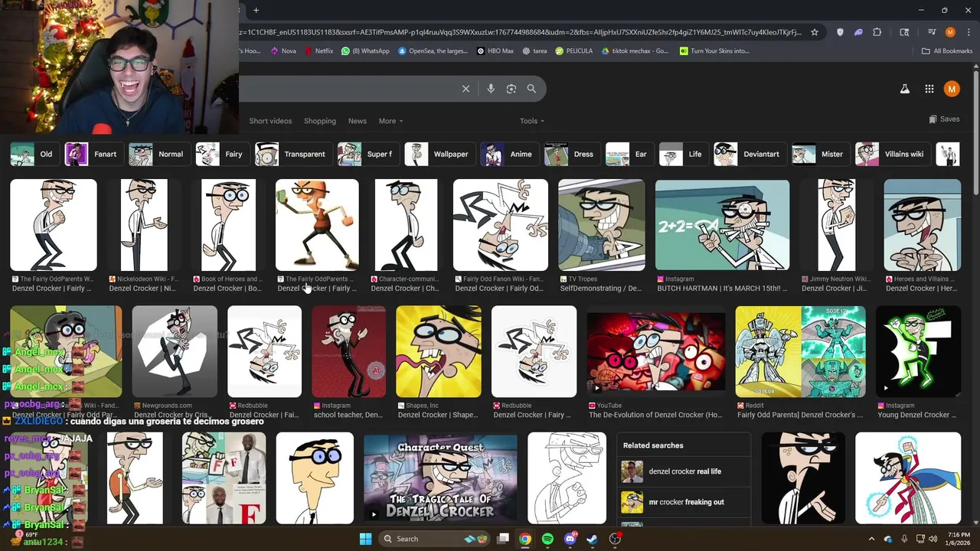The width and height of the screenshot is (980, 551).
Task: Open the purple extension icon in toolbar
Action: tap(858, 32)
